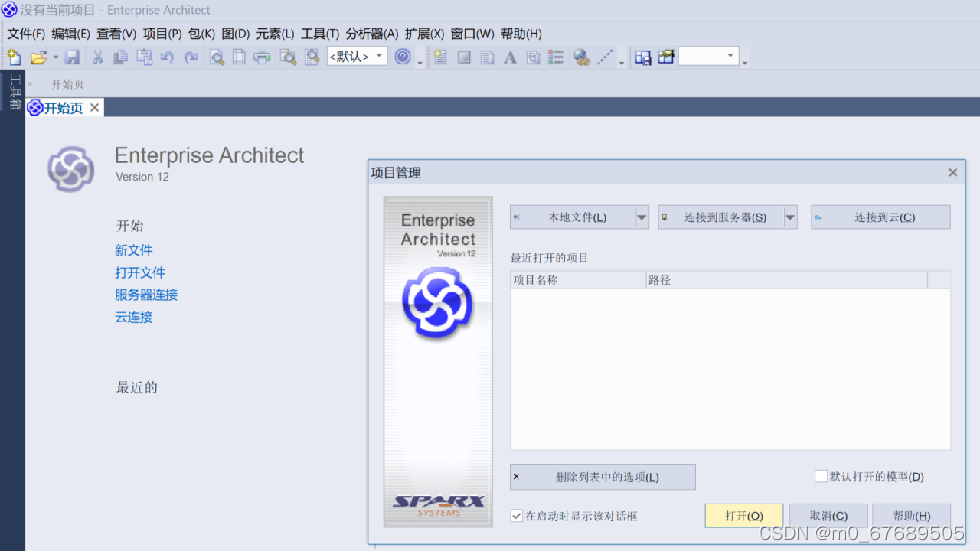Open the 项目(P) menu
The image size is (980, 552).
point(162,34)
